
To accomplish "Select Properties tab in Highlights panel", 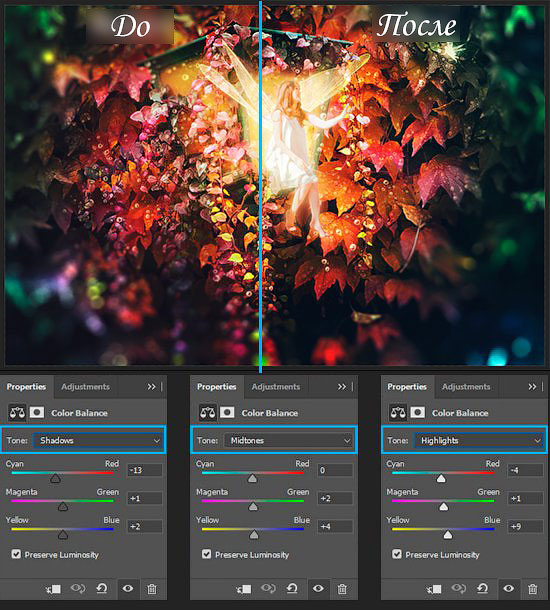I will click(407, 387).
